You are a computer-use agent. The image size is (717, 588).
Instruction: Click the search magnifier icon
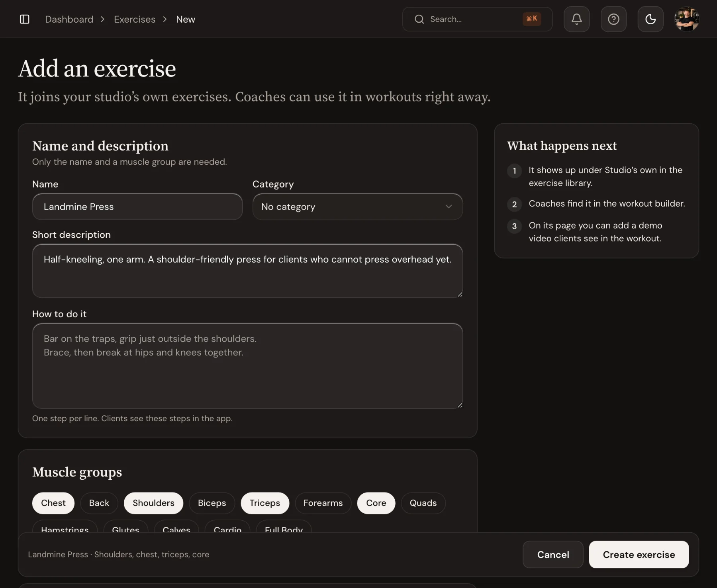(x=419, y=19)
